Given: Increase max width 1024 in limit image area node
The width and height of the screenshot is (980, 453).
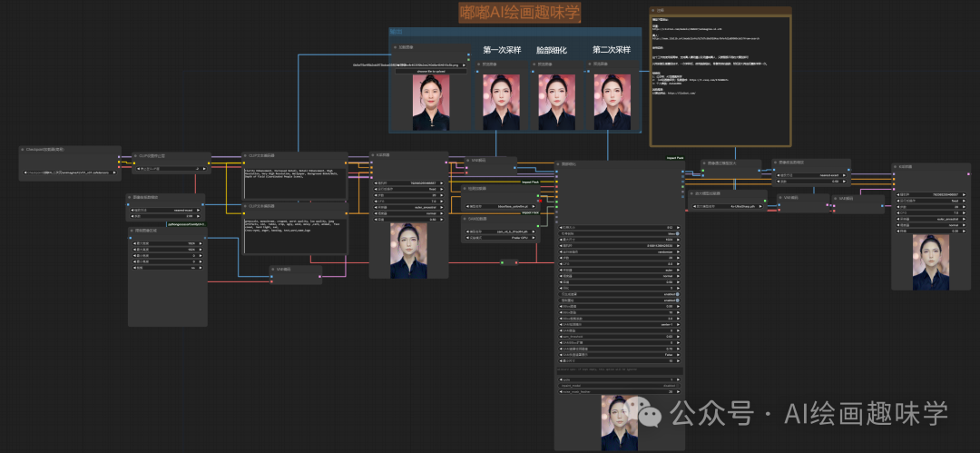Looking at the screenshot, I should click(201, 242).
